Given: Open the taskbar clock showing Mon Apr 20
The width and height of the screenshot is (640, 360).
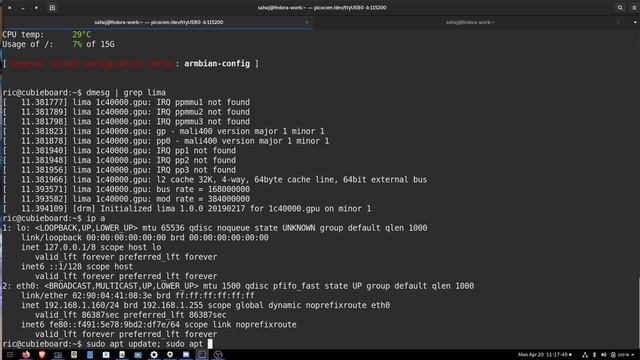Looking at the screenshot, I should (543, 355).
